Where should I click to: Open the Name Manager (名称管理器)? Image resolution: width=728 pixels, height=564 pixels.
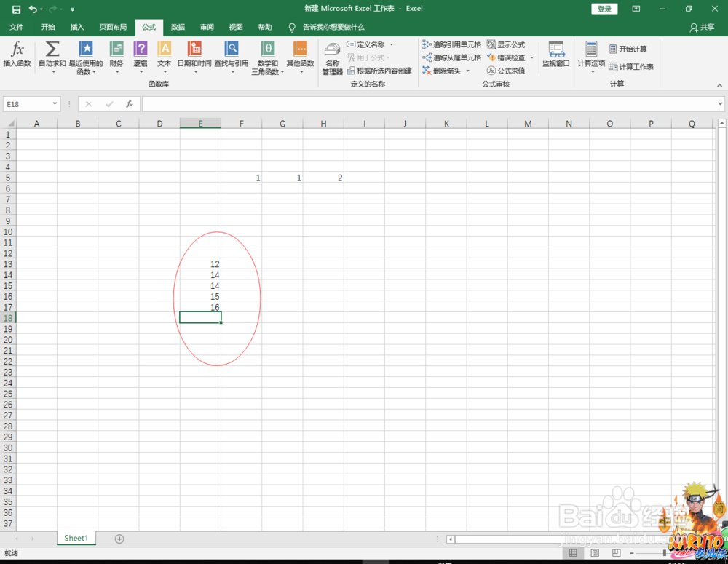coord(333,58)
